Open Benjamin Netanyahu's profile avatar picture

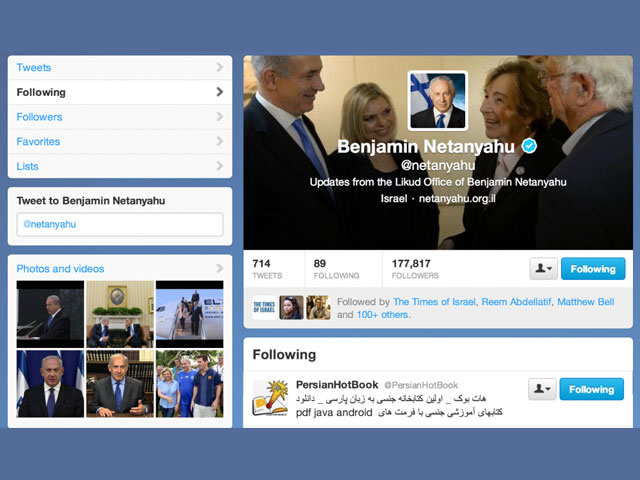(438, 100)
